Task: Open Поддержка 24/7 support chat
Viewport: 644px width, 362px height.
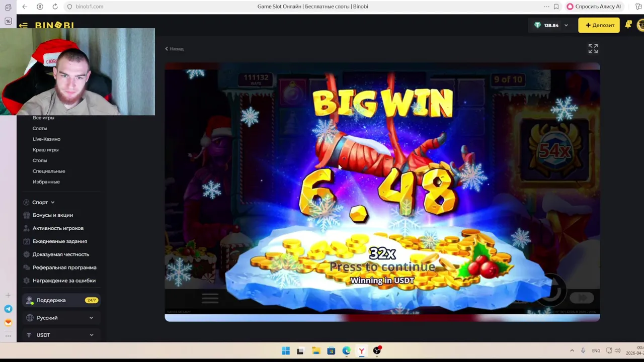Action: click(61, 300)
